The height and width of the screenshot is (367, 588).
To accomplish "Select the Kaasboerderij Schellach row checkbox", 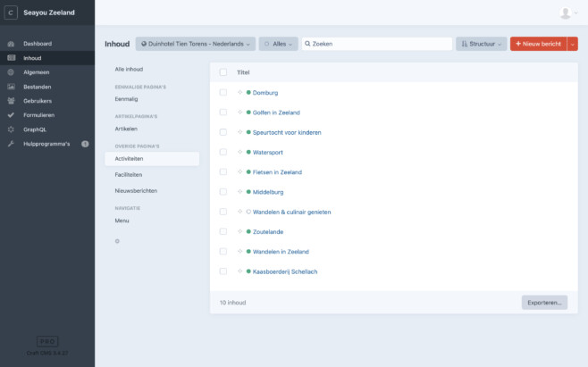I will [x=223, y=271].
